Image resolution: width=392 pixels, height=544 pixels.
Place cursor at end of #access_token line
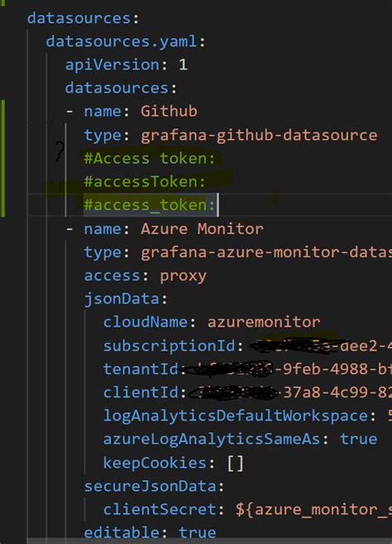217,205
